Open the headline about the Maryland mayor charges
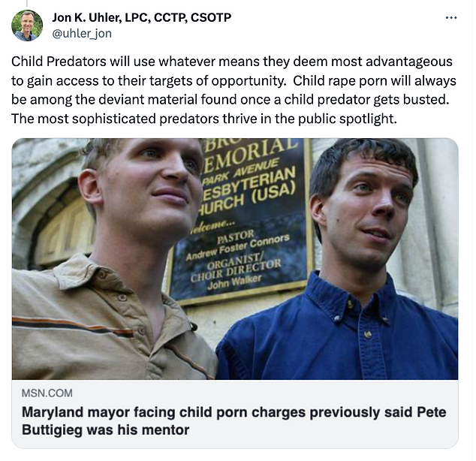This screenshot has width=476, height=461. (234, 421)
